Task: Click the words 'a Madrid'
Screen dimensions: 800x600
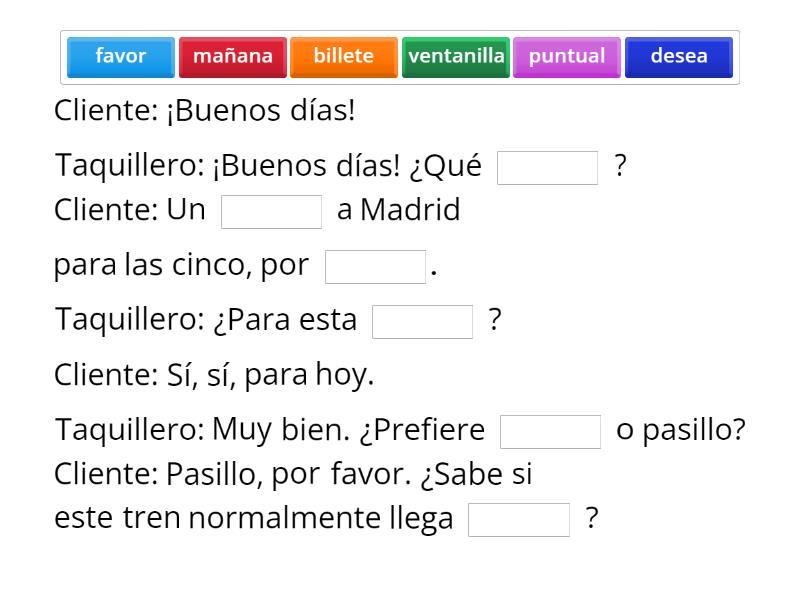Action: click(399, 211)
